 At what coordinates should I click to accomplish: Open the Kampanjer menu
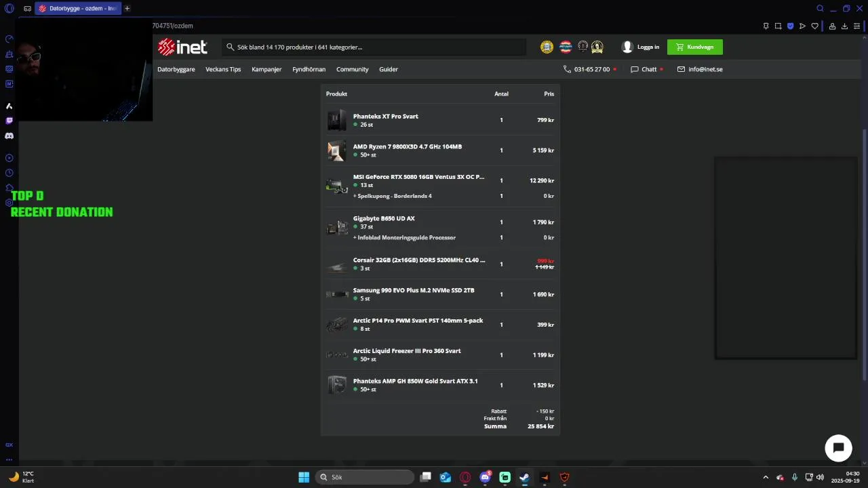coord(267,69)
